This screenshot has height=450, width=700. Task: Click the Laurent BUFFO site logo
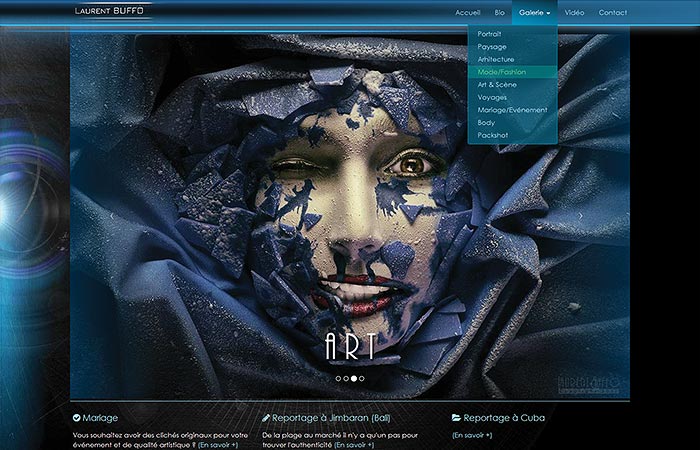(x=109, y=11)
